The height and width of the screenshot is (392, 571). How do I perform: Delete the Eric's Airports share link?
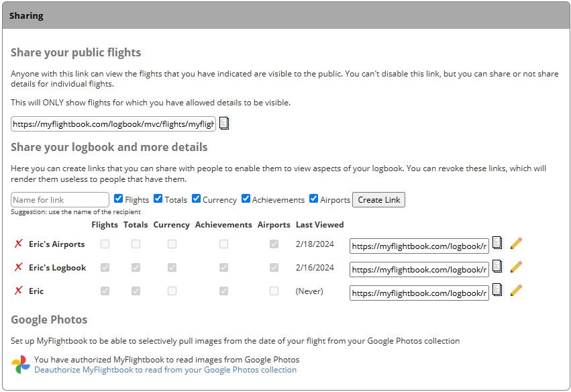tap(18, 244)
